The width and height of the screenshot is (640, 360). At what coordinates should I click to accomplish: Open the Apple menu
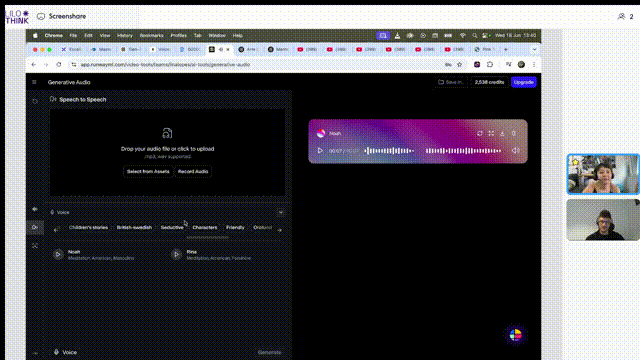pyautogui.click(x=36, y=36)
